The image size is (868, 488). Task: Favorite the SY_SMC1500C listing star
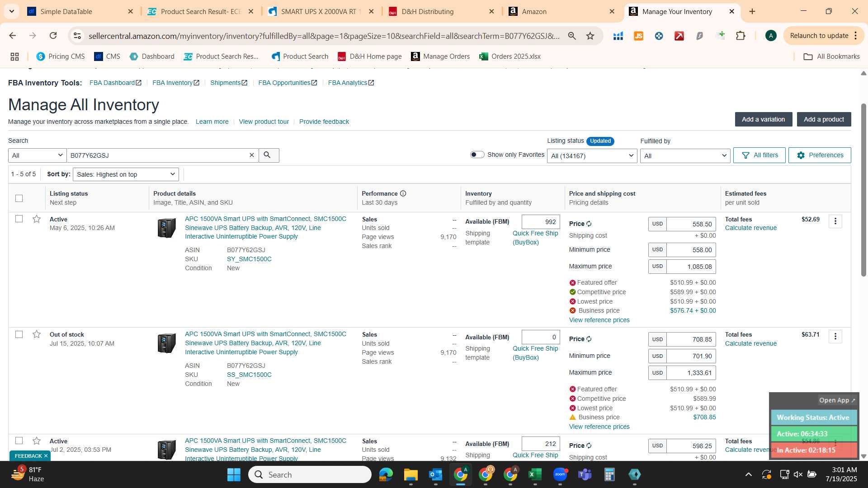pos(37,219)
